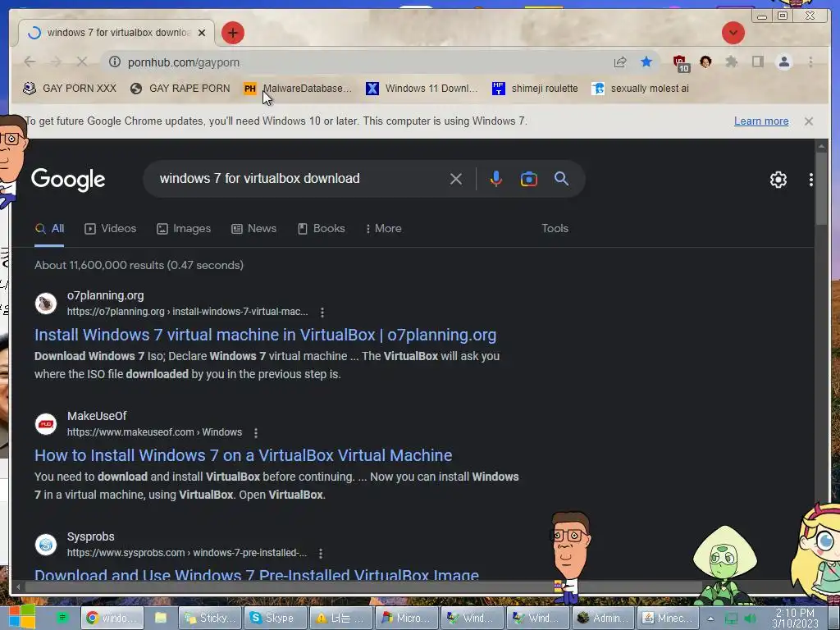This screenshot has height=630, width=840.
Task: Toggle the Chrome side panel
Action: coord(757,62)
